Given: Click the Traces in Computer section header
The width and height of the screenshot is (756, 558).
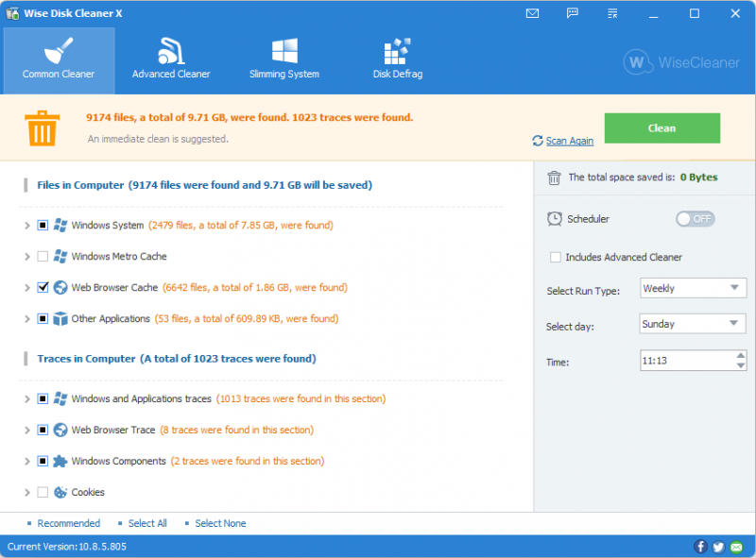Looking at the screenshot, I should pyautogui.click(x=177, y=359).
